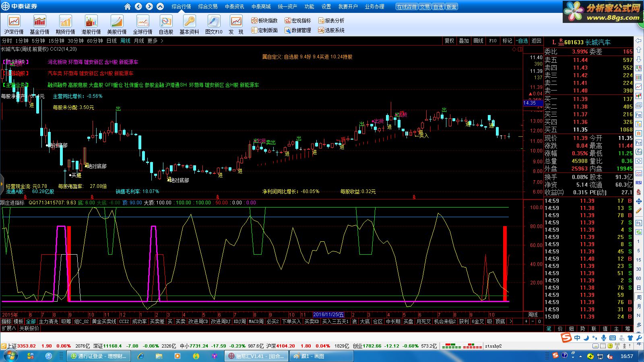This screenshot has width=644, height=362.
Task: Open the 功能 menu
Action: click(x=310, y=6)
